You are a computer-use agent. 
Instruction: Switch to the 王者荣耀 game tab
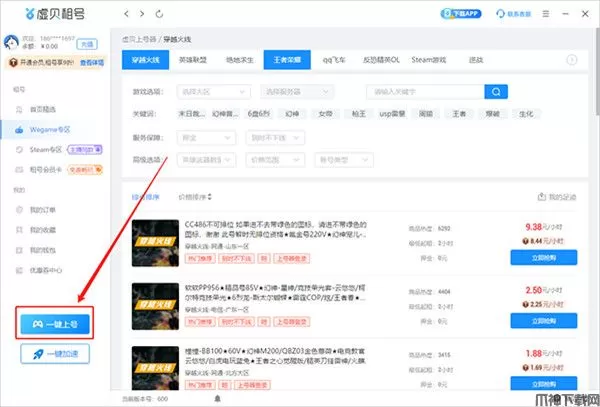(286, 60)
